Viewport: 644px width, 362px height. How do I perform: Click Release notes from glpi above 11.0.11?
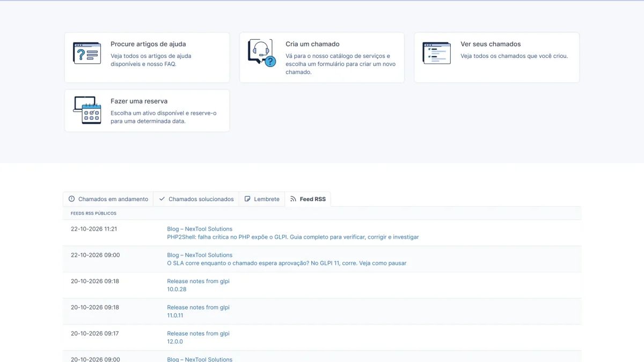(198, 307)
